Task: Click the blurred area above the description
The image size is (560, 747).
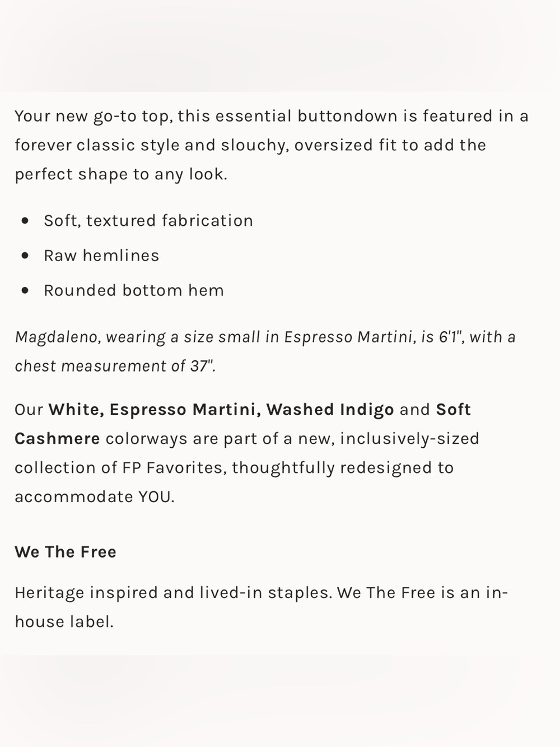Action: (x=280, y=45)
